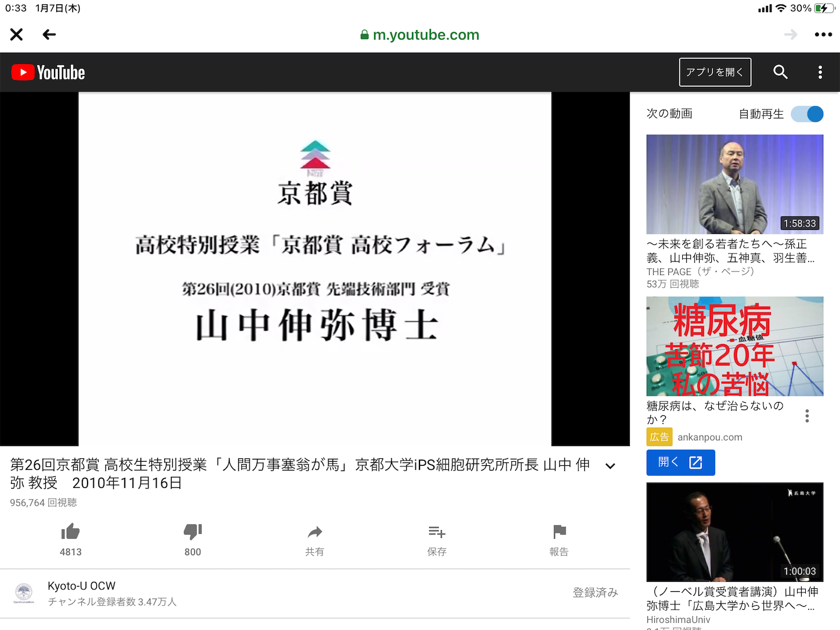Click the battery indicator in status bar
840x630 pixels.
824,8
